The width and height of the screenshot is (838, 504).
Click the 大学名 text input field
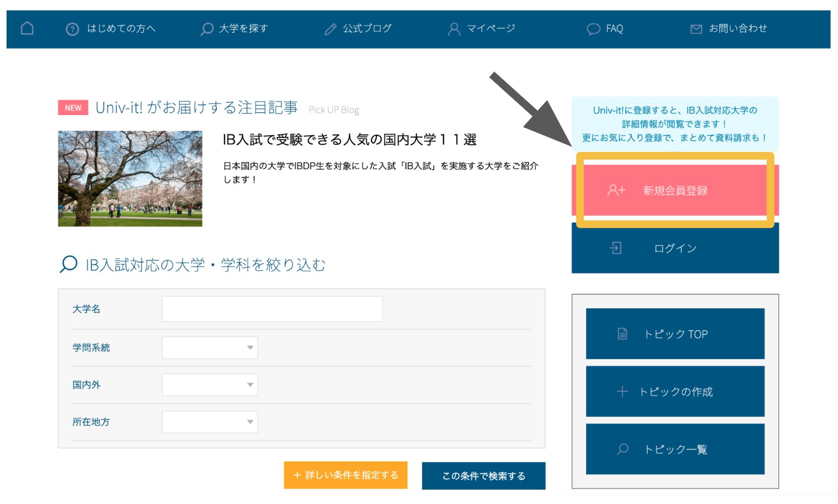[272, 309]
